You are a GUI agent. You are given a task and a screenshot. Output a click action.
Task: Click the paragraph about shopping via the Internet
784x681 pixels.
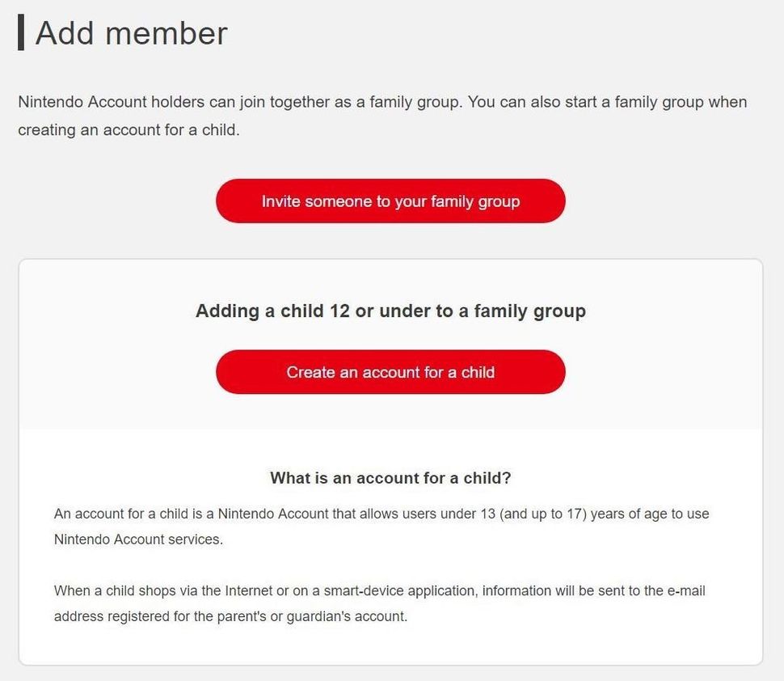tap(380, 603)
